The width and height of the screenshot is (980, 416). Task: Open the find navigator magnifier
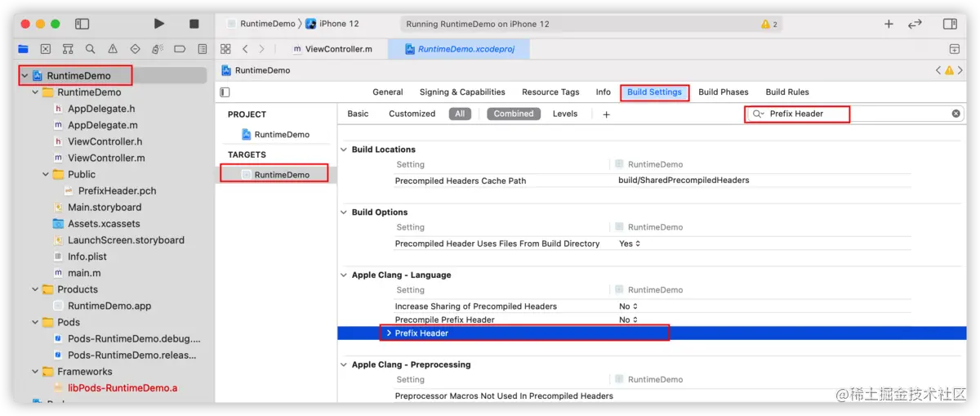coord(90,49)
